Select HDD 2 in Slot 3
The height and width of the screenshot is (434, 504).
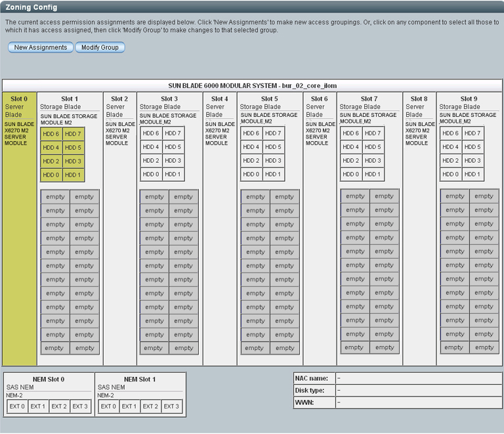[151, 160]
